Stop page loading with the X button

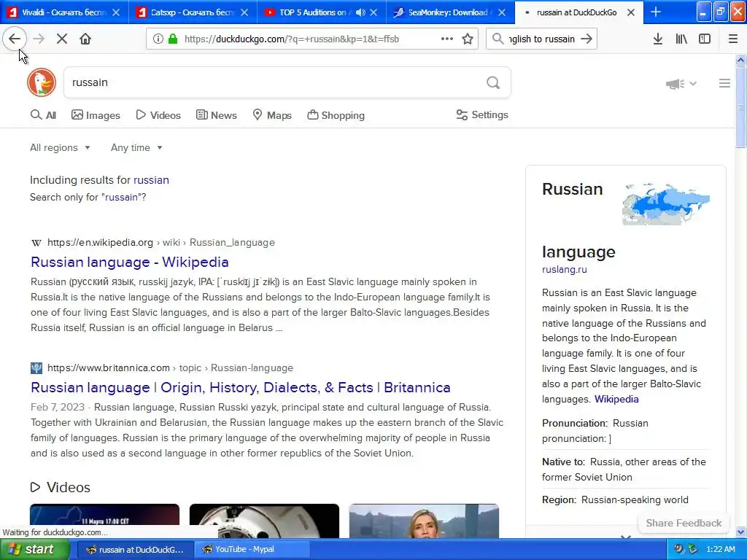61,39
